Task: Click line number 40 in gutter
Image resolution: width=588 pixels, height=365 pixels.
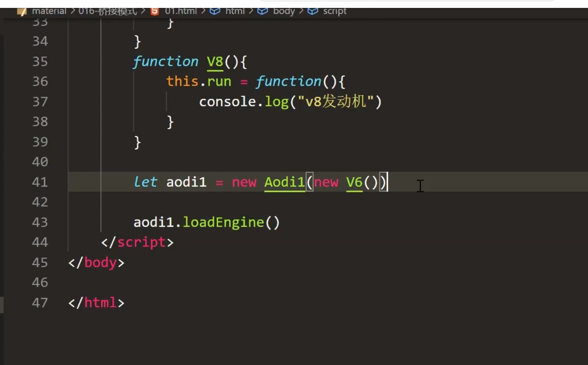Action: click(40, 162)
